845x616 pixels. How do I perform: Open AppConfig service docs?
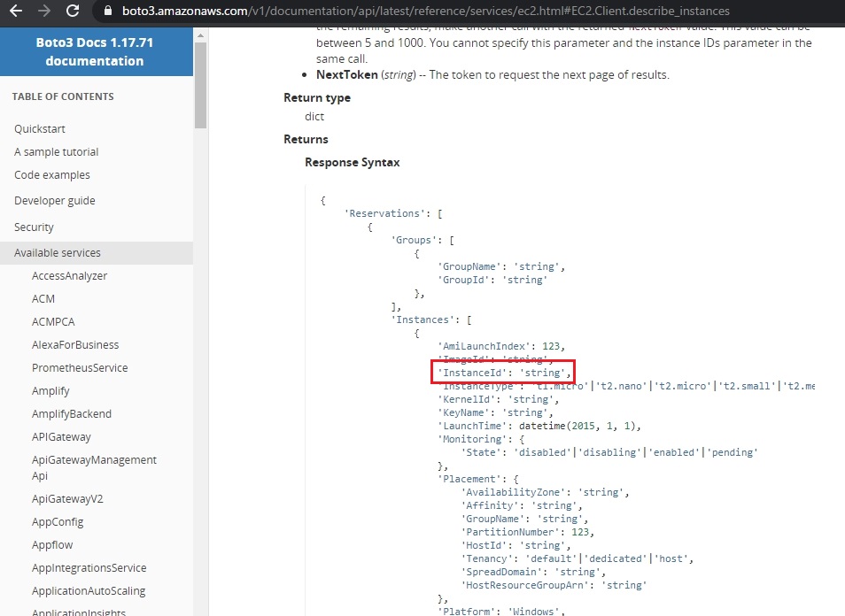tap(58, 522)
